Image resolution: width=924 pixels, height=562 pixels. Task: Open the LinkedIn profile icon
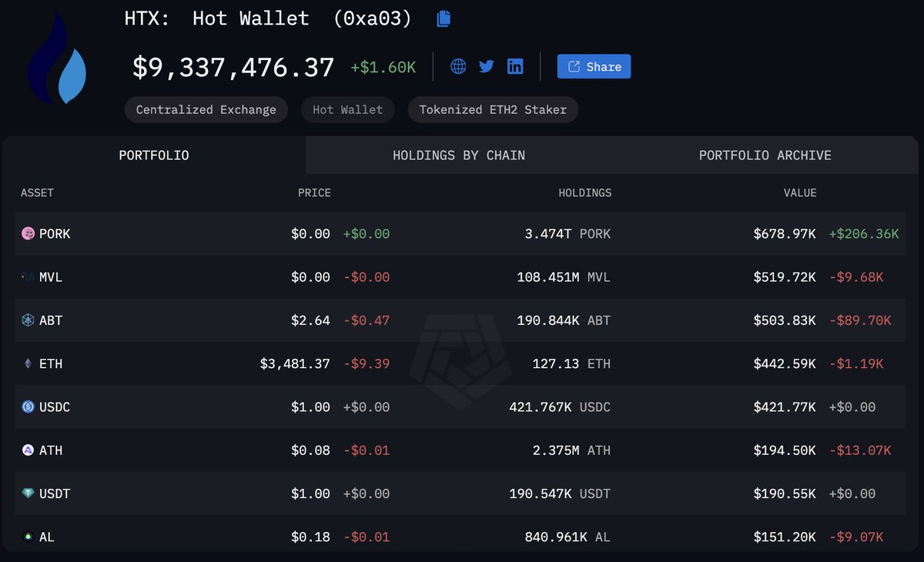(515, 66)
